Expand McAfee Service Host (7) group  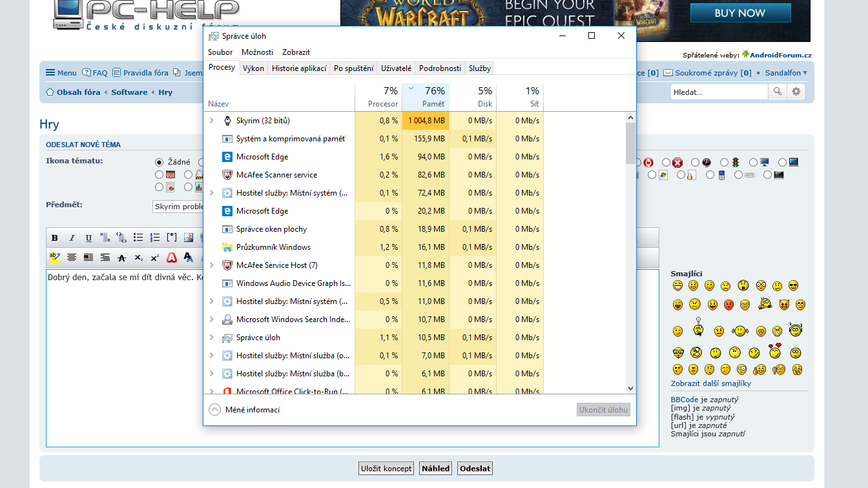click(211, 265)
